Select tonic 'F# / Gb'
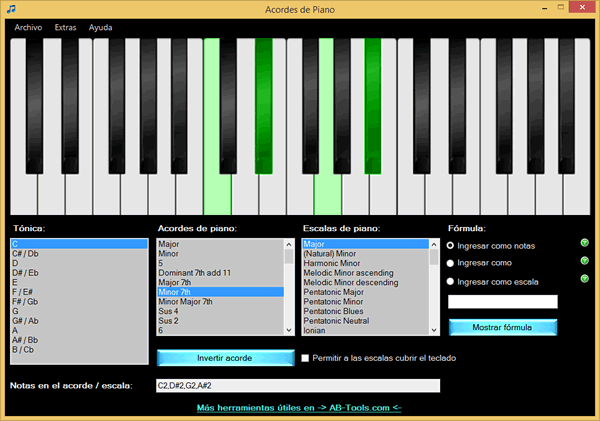This screenshot has height=421, width=600. pos(79,302)
